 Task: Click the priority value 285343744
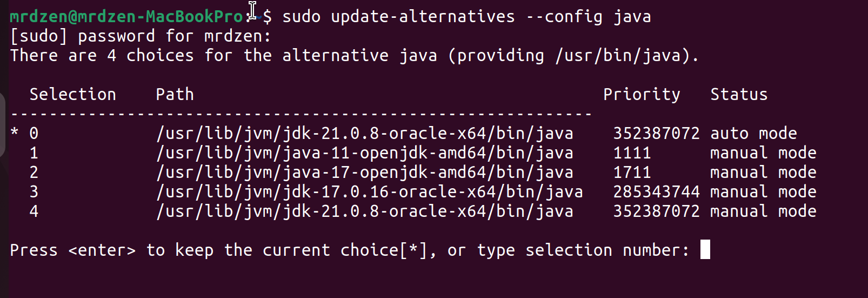click(x=656, y=192)
